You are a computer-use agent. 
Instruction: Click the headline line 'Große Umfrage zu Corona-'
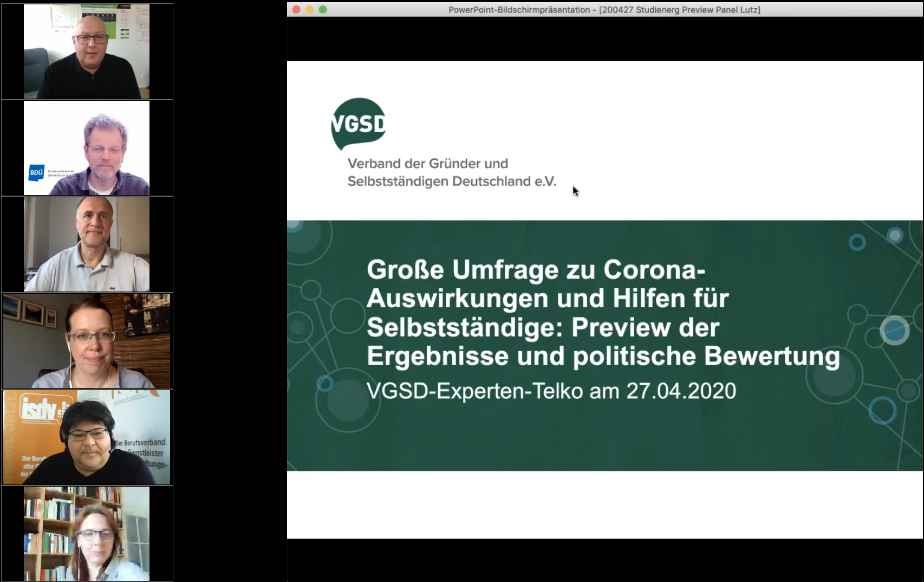536,269
